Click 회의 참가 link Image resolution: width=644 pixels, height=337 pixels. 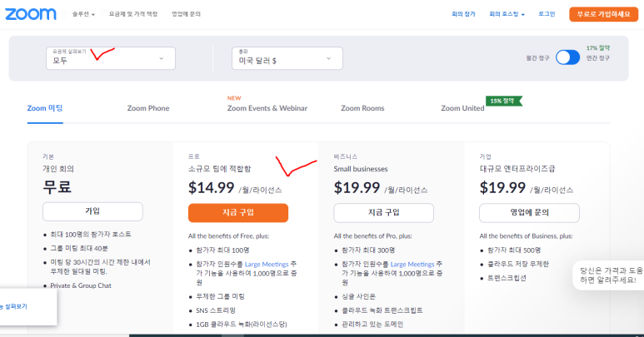(x=463, y=14)
